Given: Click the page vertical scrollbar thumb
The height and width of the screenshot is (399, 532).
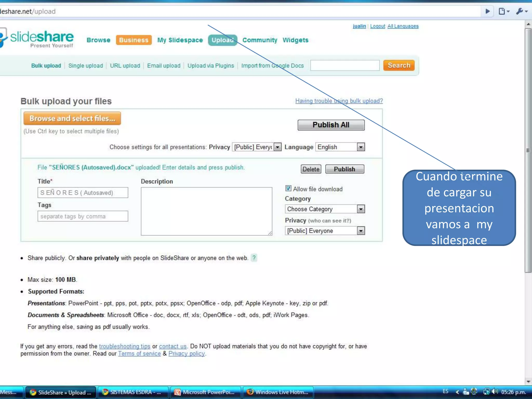Looking at the screenshot, I should coord(528,151).
